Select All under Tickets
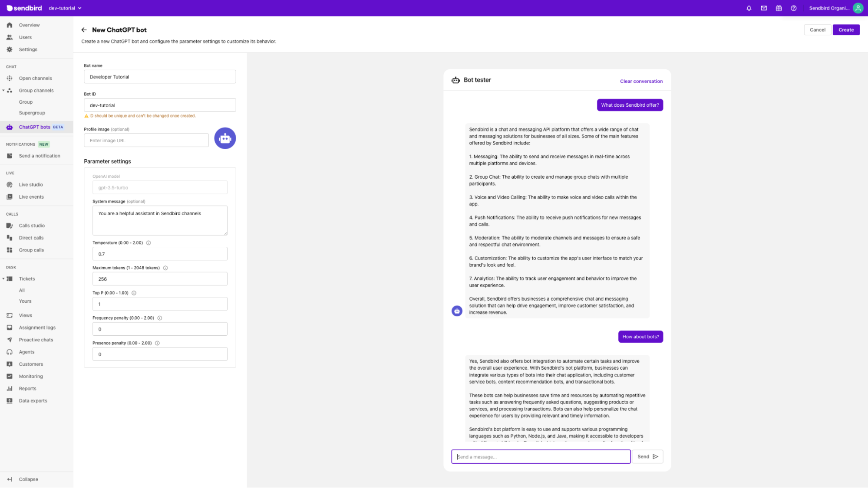Screen dimensions: 868x488 (x=22, y=291)
